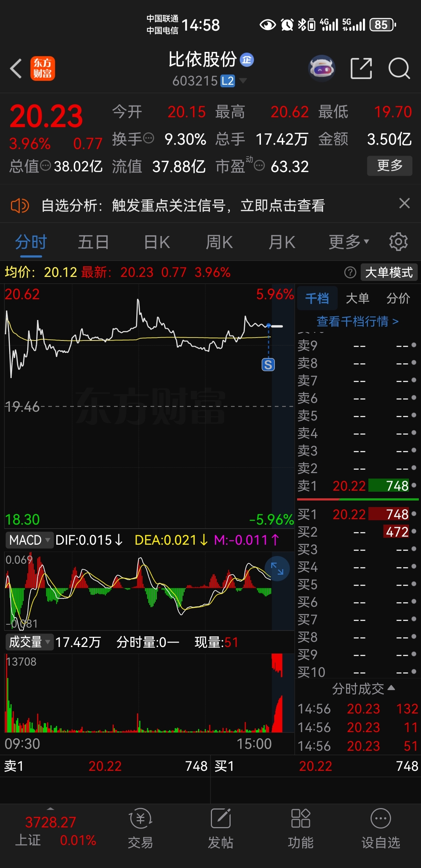Tap the blue S signal marker

pos(268,365)
